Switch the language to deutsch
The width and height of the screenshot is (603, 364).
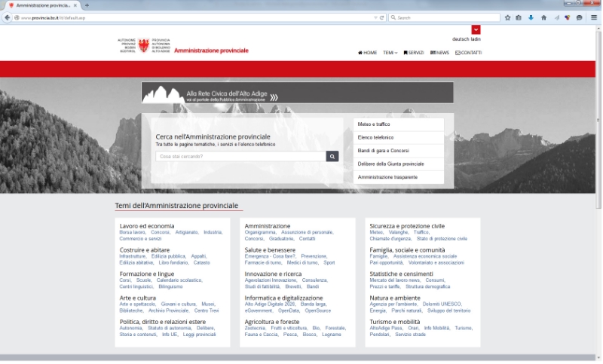(460, 39)
